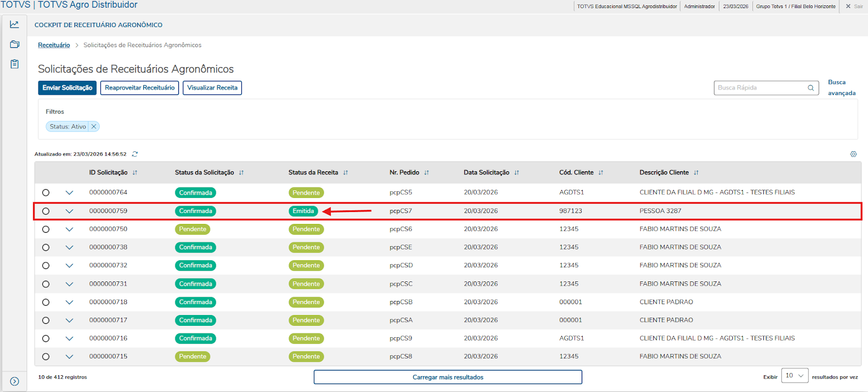This screenshot has height=392, width=868.
Task: Sort by Status da Solicitação column arrows
Action: (x=241, y=172)
